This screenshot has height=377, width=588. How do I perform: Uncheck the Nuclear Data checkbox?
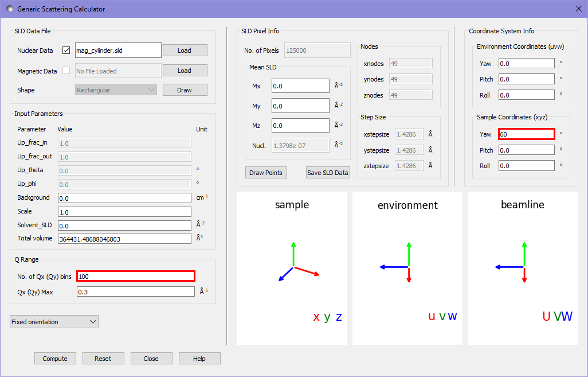pos(66,50)
